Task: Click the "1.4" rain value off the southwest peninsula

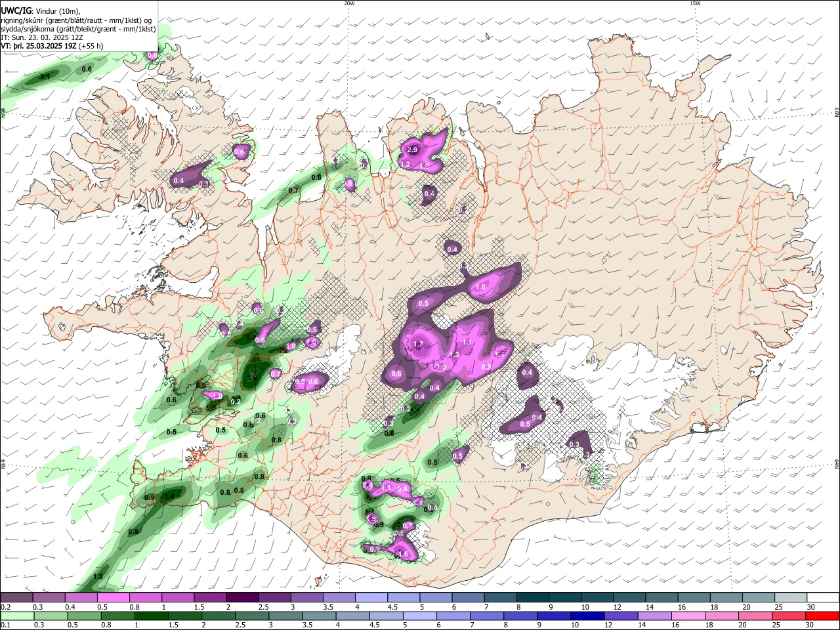Action: tap(169, 497)
